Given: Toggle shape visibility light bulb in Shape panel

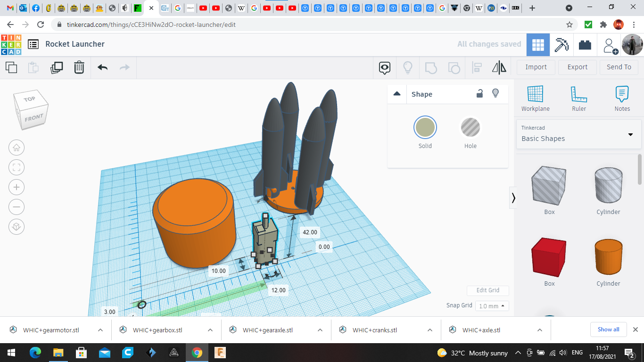Looking at the screenshot, I should point(495,93).
